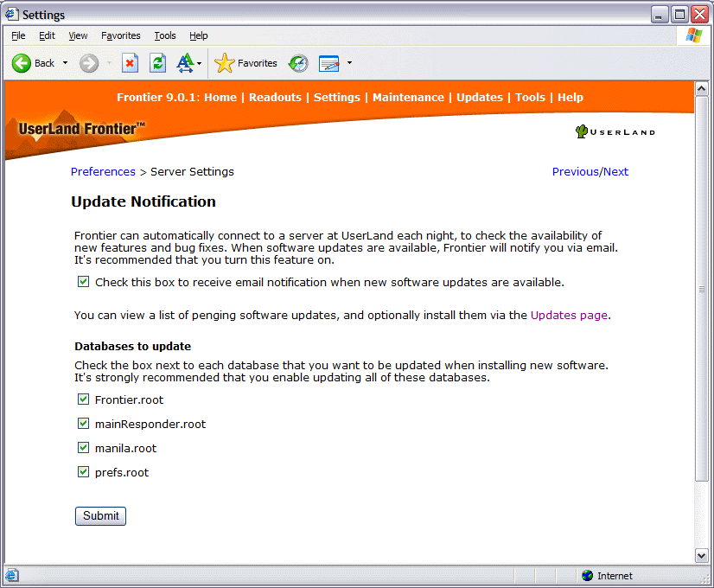Click the vertical scrollbar thumb
The width and height of the screenshot is (714, 588).
701,288
